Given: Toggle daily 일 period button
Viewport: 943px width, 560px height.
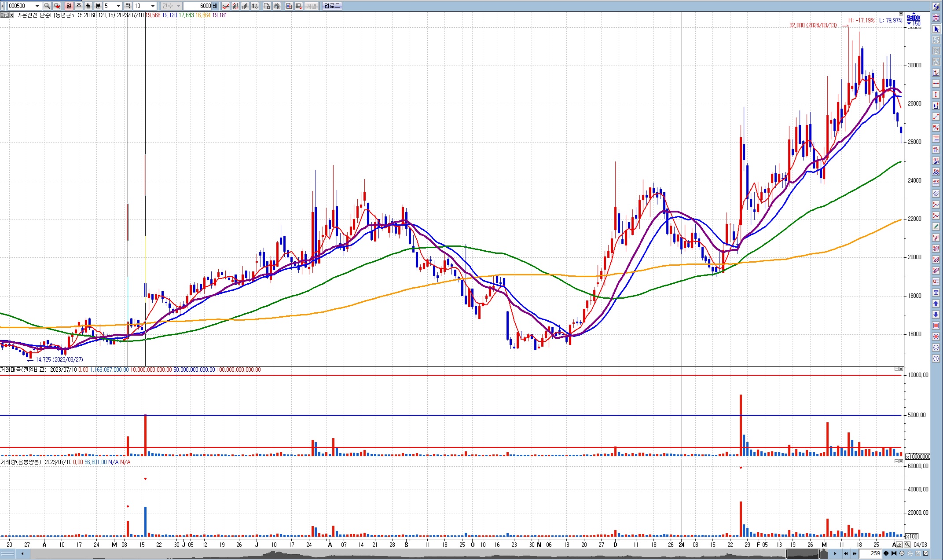Looking at the screenshot, I should (69, 6).
